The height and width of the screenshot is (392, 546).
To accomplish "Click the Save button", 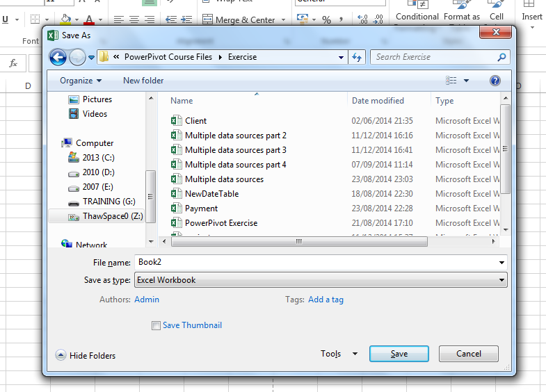I will [399, 354].
